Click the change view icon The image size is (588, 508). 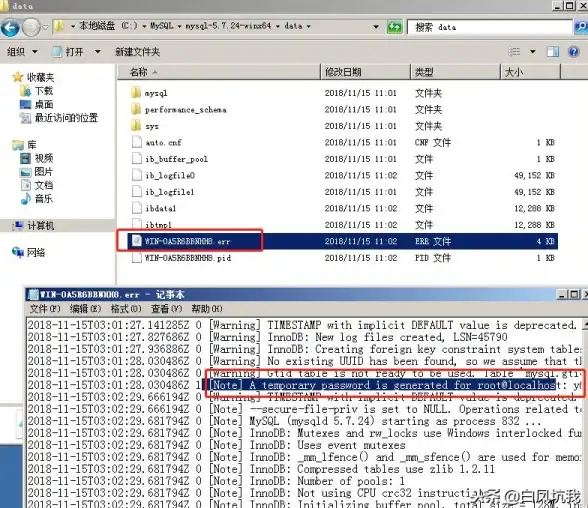pos(514,51)
